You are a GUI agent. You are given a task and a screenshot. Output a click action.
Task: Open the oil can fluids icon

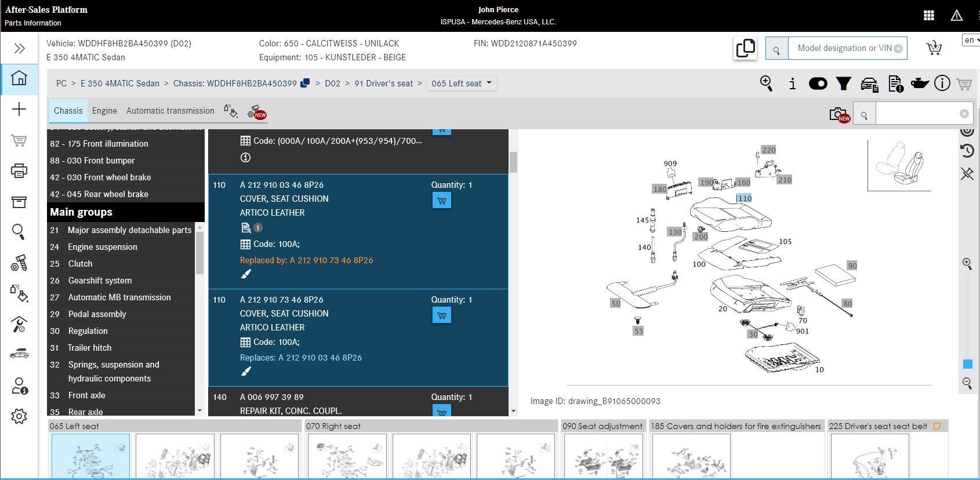click(x=919, y=84)
